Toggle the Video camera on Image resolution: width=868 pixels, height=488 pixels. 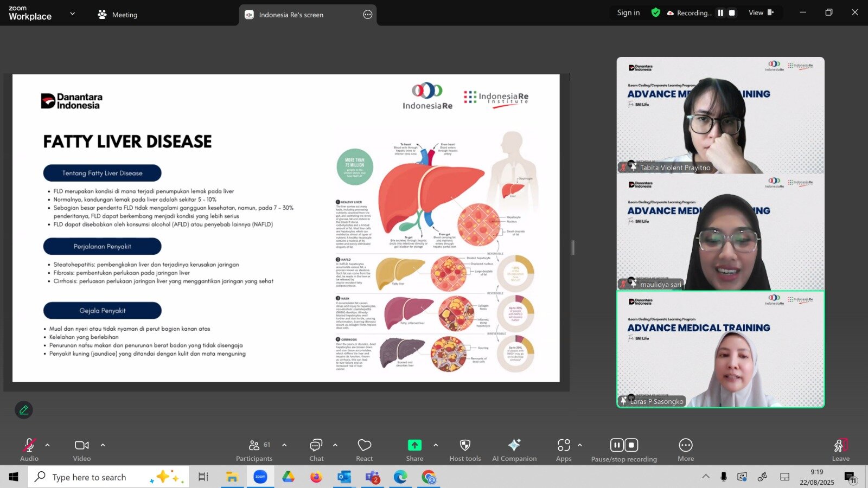pos(82,450)
